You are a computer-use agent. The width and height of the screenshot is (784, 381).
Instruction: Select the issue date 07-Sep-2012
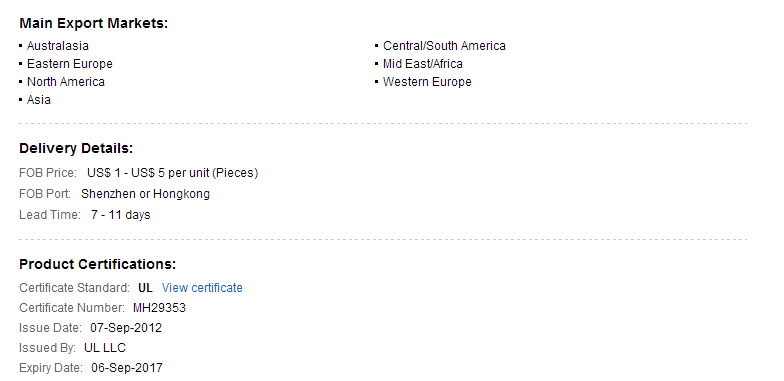pos(126,328)
